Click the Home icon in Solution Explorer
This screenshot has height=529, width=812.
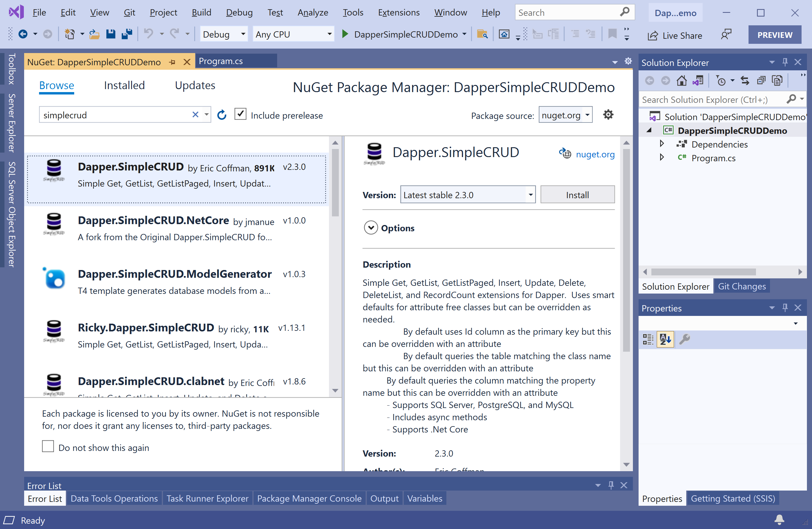click(x=681, y=81)
